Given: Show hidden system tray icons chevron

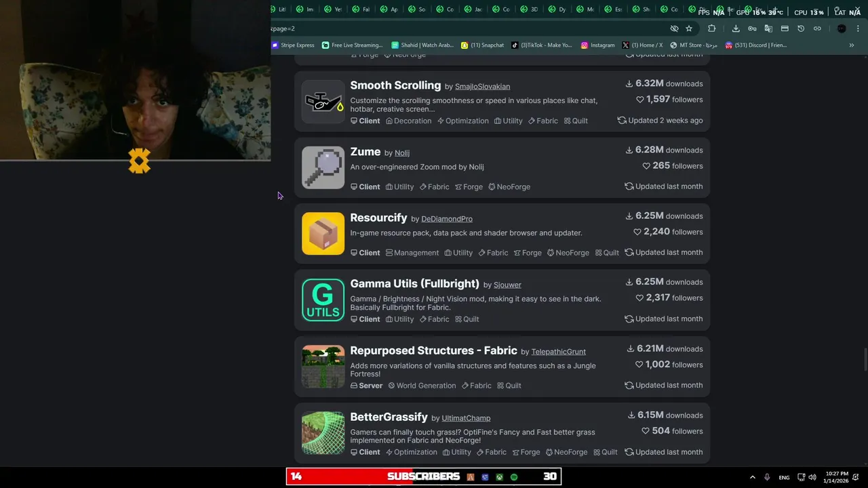Looking at the screenshot, I should click(752, 477).
